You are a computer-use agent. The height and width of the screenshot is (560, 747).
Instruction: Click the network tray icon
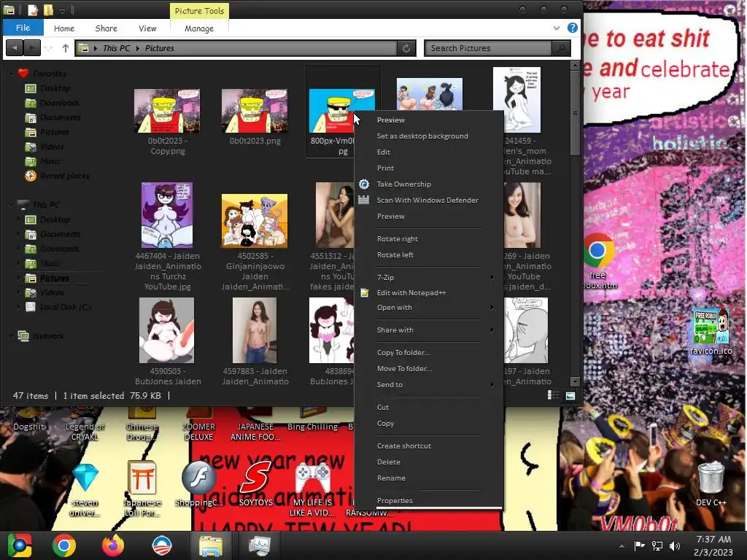[657, 545]
